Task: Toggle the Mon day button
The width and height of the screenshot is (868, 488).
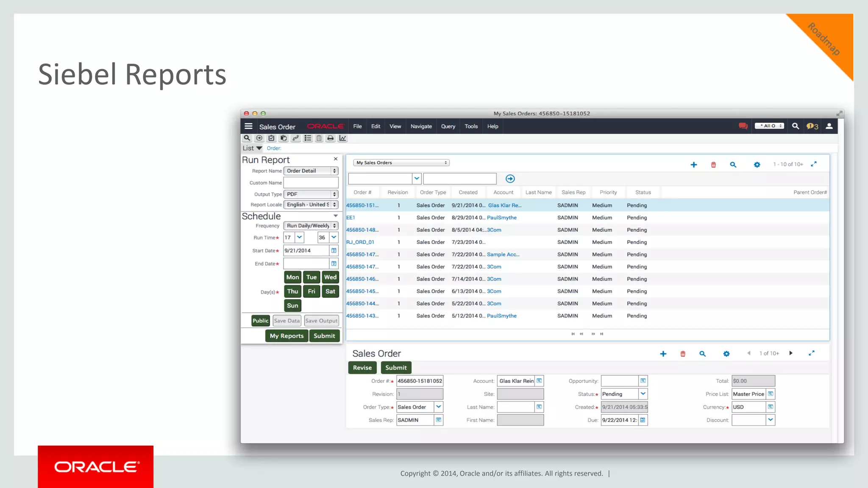Action: pyautogui.click(x=292, y=277)
